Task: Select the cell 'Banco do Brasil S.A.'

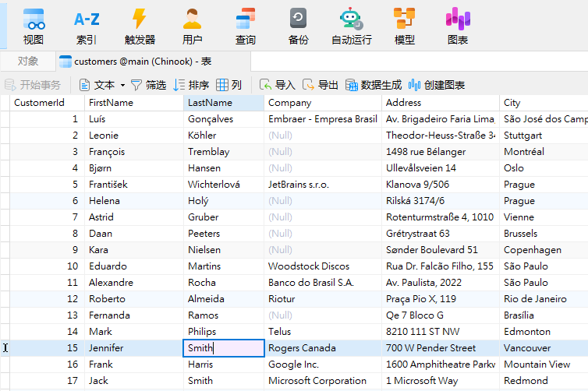Action: click(x=323, y=283)
